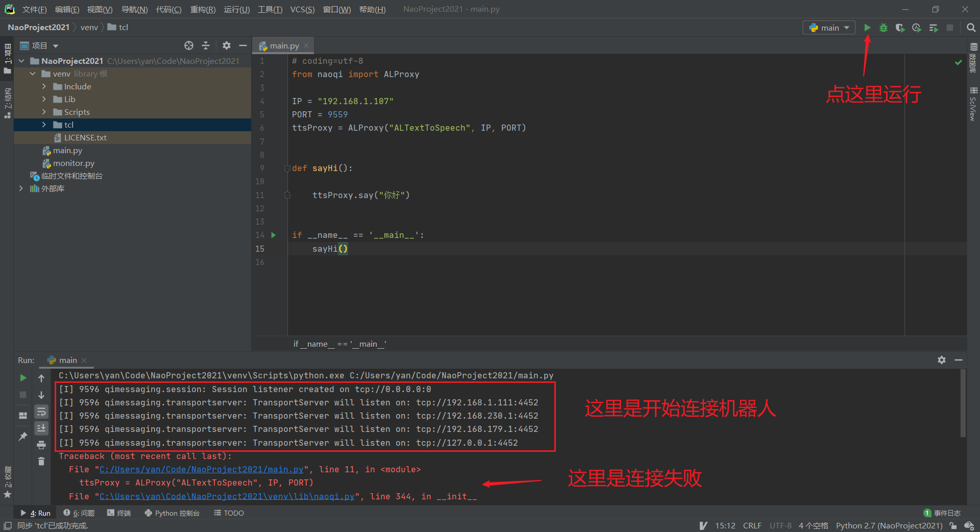Hide the project tool window
Viewport: 980px width, 532px height.
243,45
